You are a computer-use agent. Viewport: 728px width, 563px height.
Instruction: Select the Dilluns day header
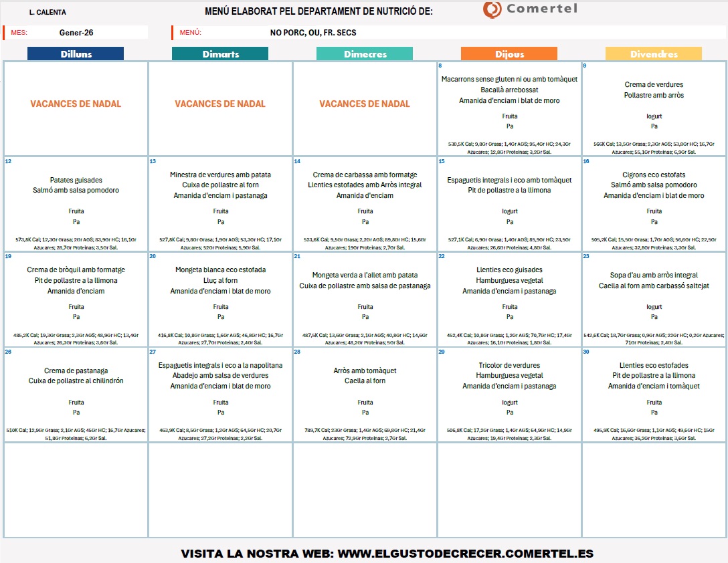click(76, 54)
